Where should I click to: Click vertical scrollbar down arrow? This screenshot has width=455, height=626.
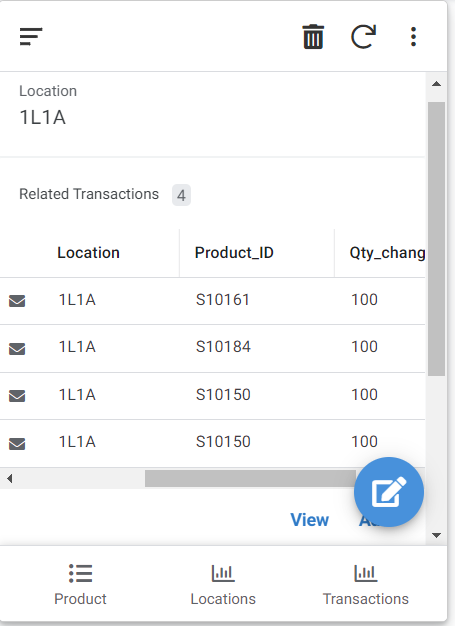[436, 535]
